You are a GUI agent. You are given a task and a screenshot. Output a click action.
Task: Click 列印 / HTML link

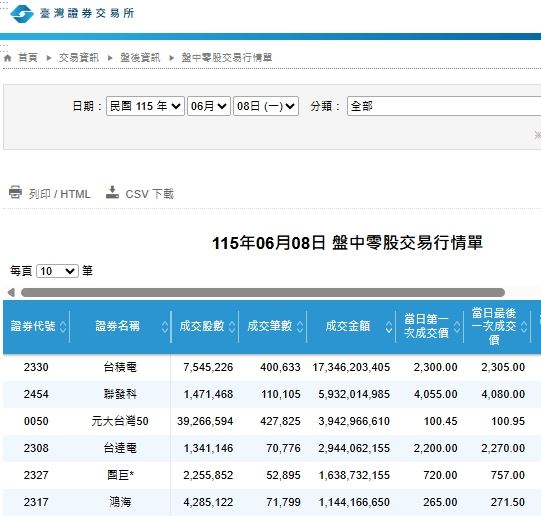coord(60,194)
